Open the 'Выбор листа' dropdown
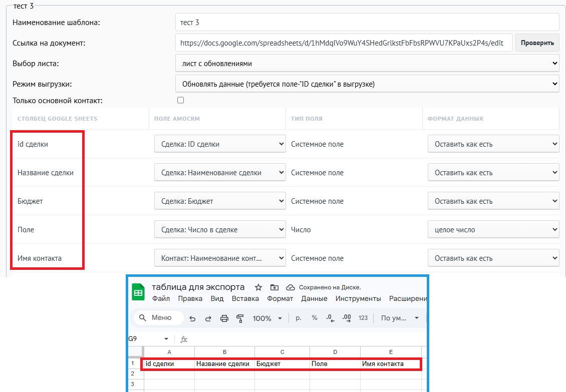The image size is (566, 392). pos(367,64)
